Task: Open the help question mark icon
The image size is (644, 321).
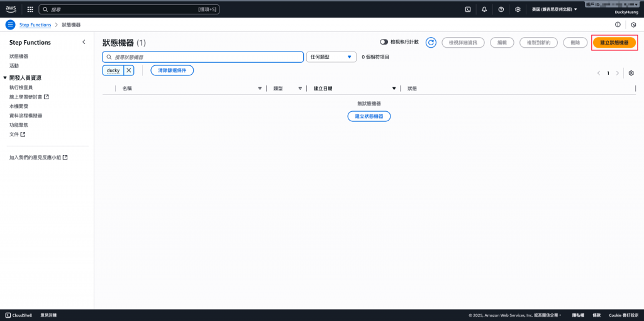Action: pos(501,9)
